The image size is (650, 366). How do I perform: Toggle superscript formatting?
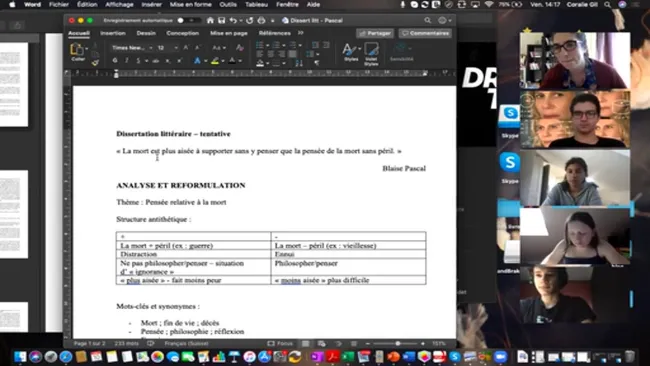click(x=179, y=61)
